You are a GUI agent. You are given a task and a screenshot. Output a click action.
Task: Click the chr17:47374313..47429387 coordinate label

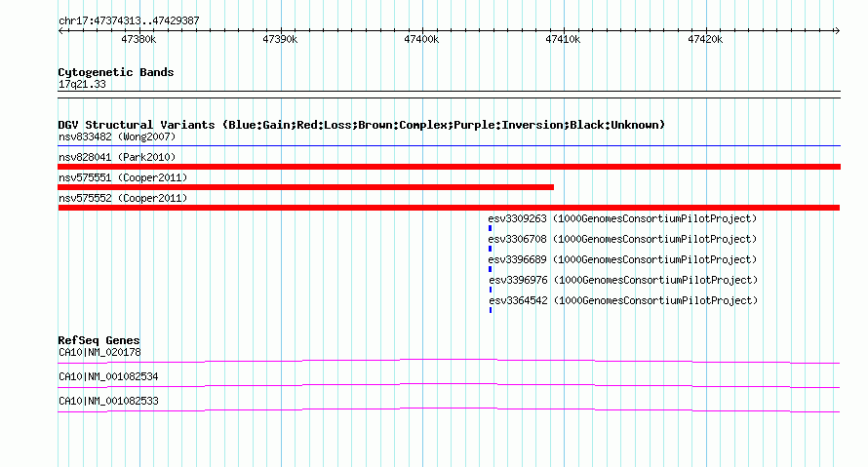coord(129,20)
